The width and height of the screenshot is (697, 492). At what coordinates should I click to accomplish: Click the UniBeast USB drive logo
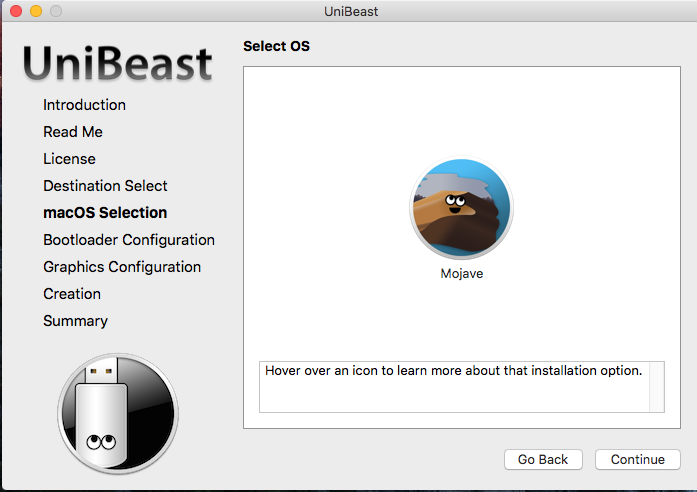(x=118, y=413)
